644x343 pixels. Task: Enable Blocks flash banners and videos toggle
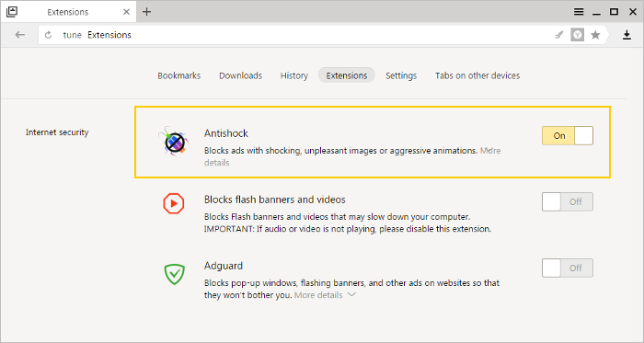(568, 202)
